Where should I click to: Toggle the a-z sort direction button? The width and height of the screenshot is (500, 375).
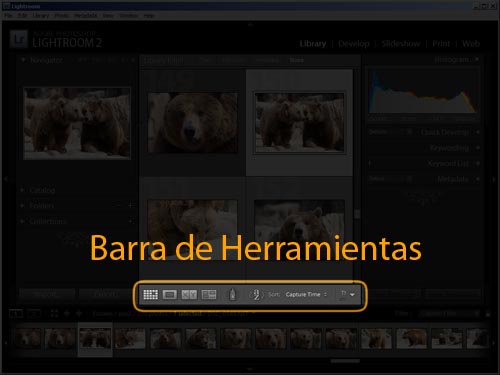tap(256, 295)
